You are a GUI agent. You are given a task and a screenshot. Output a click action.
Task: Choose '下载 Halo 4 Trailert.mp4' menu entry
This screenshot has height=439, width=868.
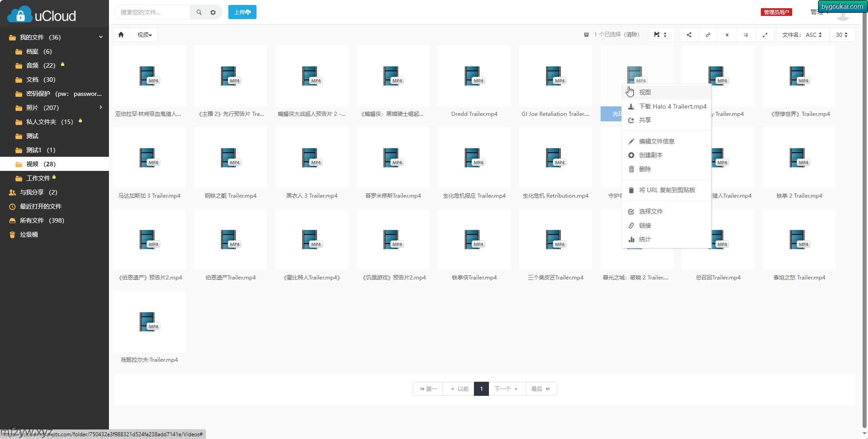click(672, 106)
